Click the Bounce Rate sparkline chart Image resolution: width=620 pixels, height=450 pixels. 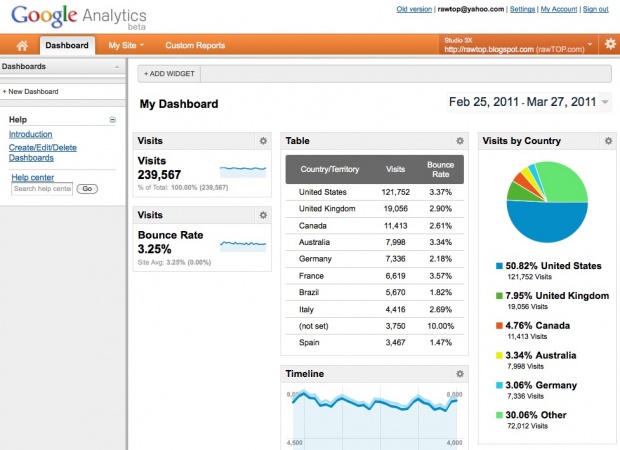(x=243, y=246)
